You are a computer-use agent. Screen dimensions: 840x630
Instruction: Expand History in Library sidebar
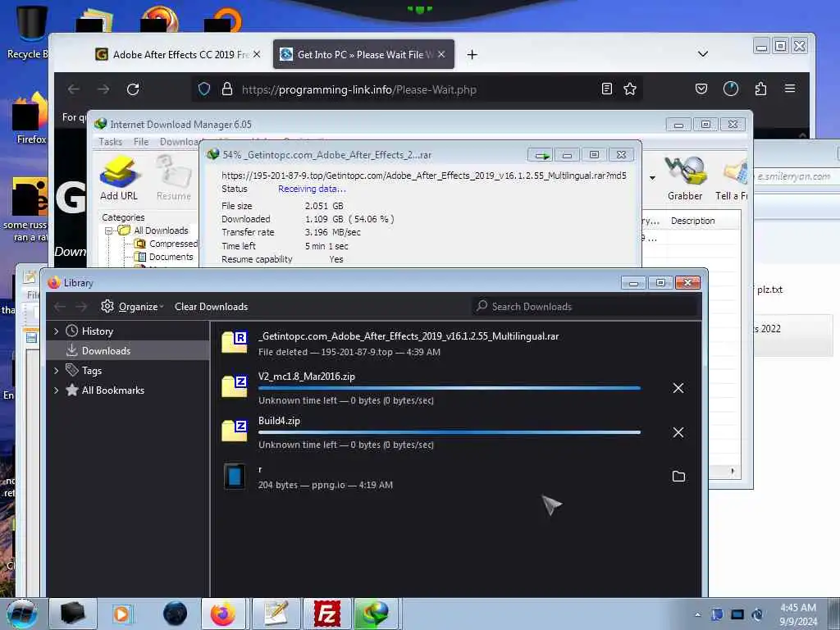coord(57,331)
